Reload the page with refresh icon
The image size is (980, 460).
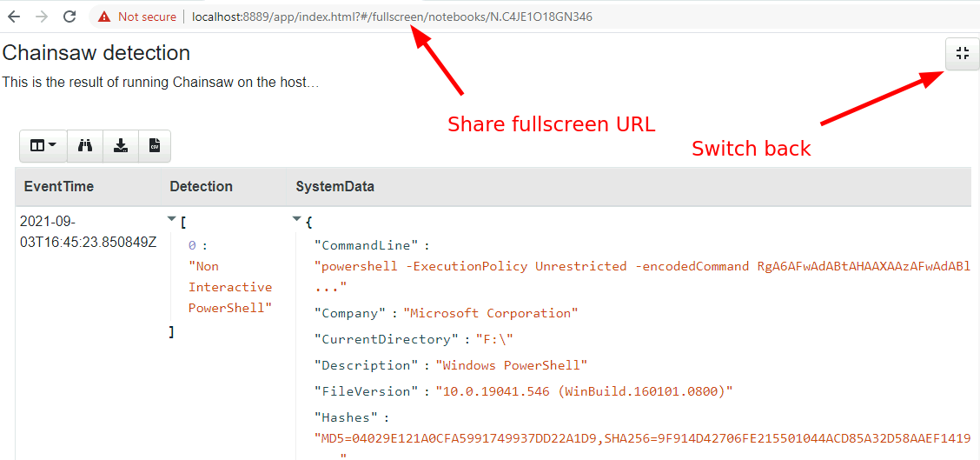(x=70, y=17)
